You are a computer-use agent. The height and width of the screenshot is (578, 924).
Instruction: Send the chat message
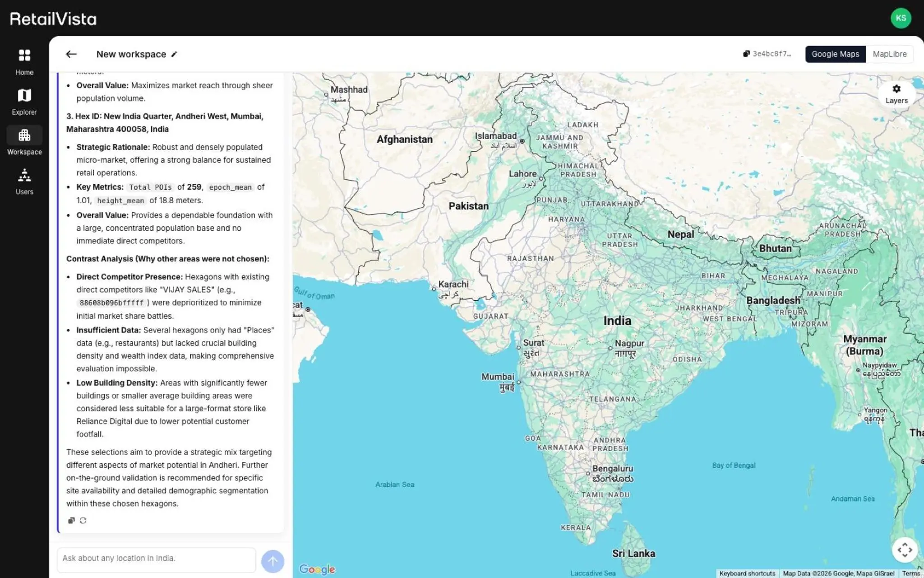[x=273, y=561]
